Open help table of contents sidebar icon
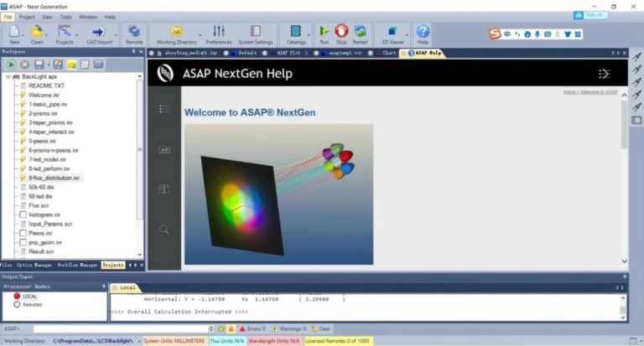The height and width of the screenshot is (346, 644). [x=164, y=109]
